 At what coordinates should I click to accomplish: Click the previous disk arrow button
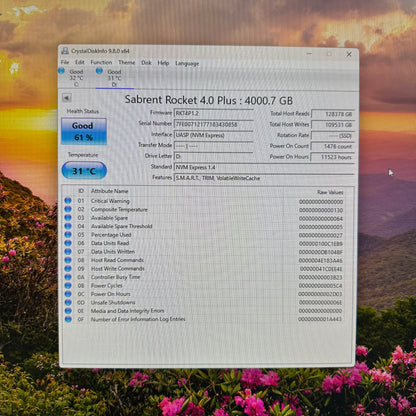(x=67, y=98)
